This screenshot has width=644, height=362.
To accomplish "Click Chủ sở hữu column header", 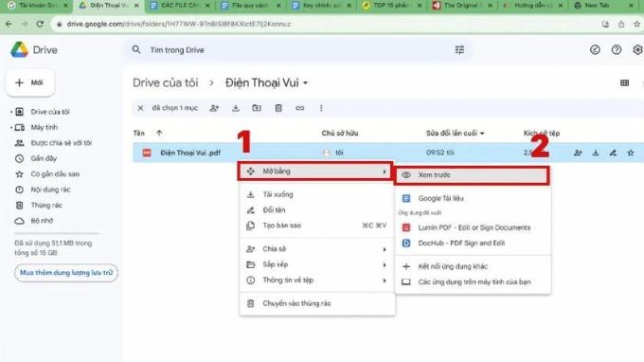I will (340, 133).
